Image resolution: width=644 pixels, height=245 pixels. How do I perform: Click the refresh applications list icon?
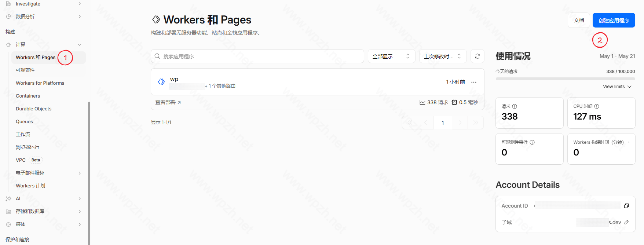tap(477, 56)
